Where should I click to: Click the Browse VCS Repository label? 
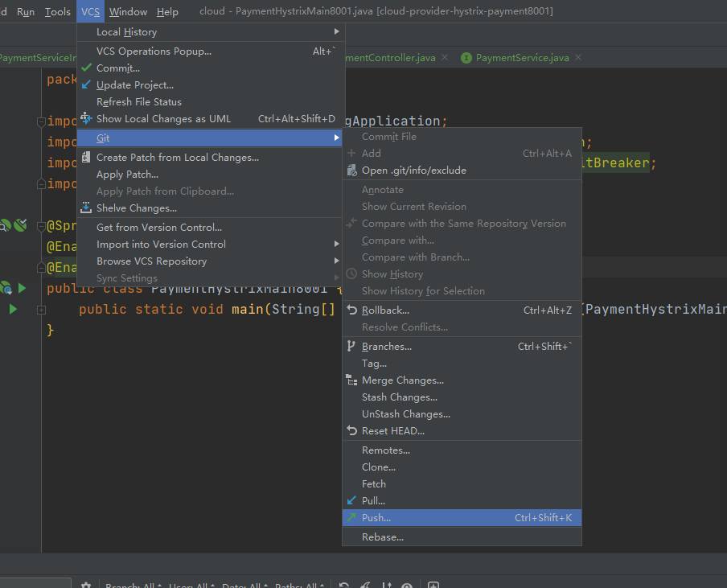[x=152, y=261]
